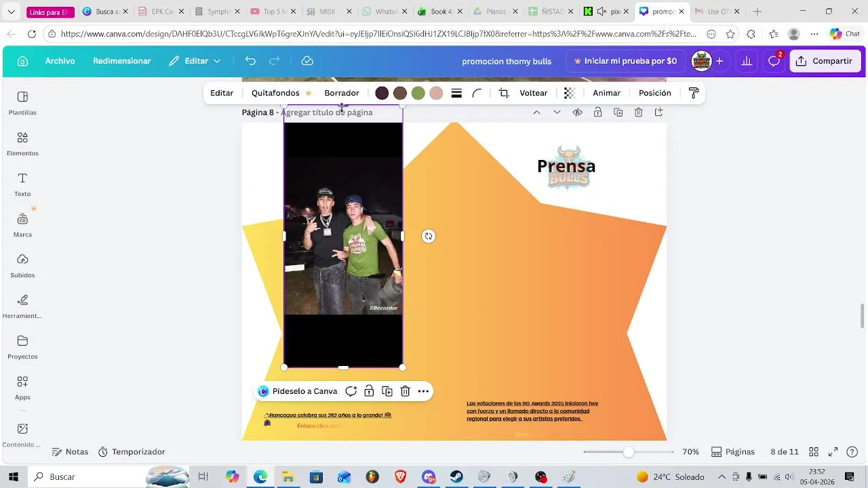Screen dimensions: 868x488
Task: Click the zoom slider handle
Action: click(629, 451)
